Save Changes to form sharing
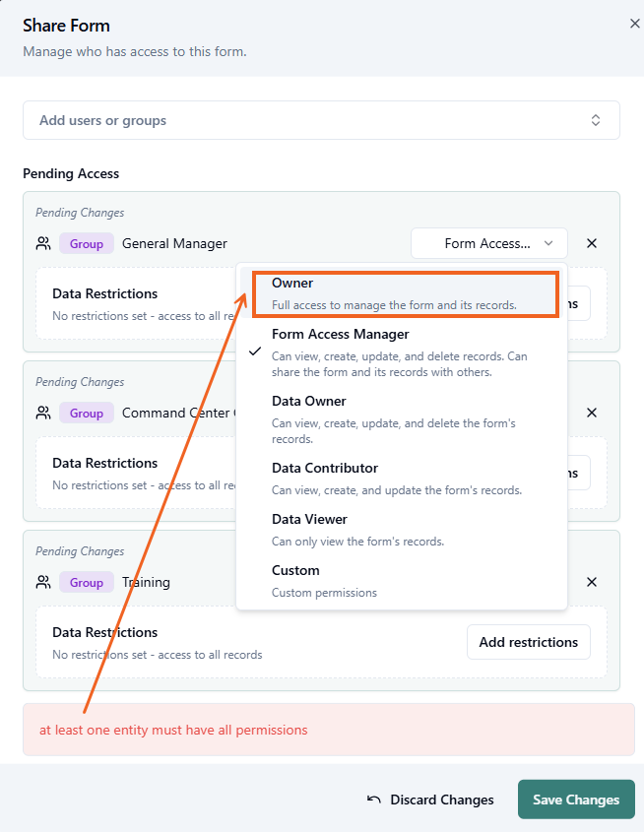Image resolution: width=644 pixels, height=832 pixels. coord(576,800)
